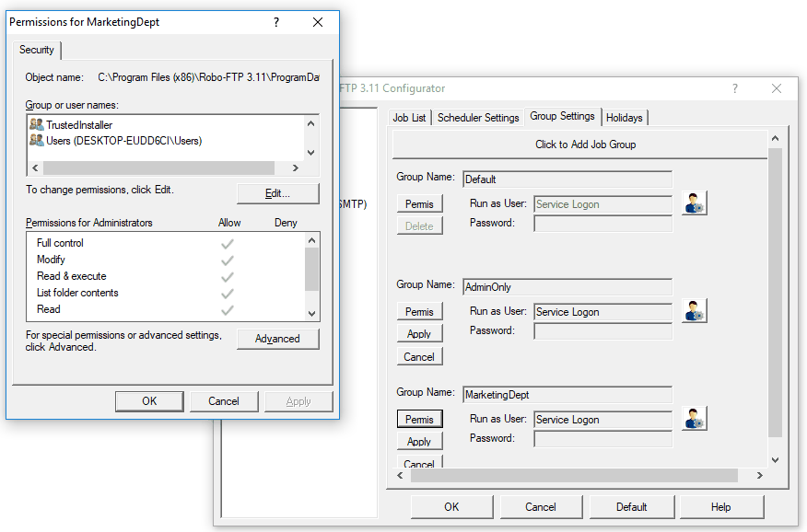Viewport: 807px width, 532px height.
Task: Click down arrow of permissions list scrollbar
Action: pyautogui.click(x=312, y=314)
